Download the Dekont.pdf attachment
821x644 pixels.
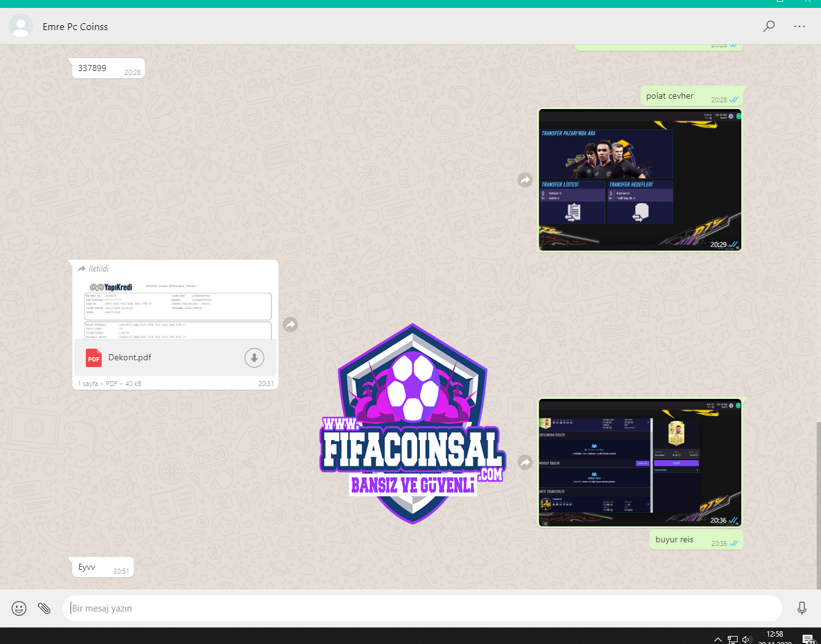[x=254, y=358]
